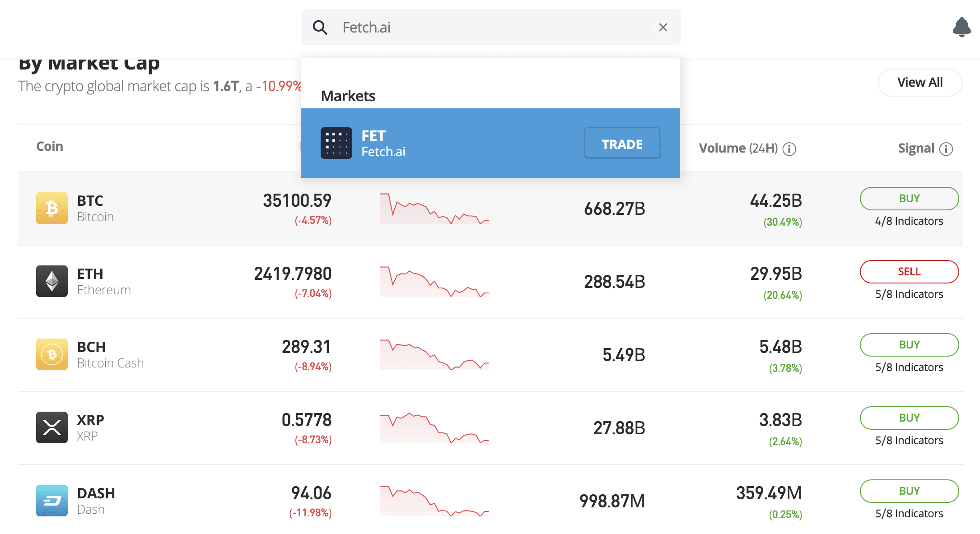Click Bitcoin Cash volume 5.48B
The height and width of the screenshot is (534, 980).
click(x=780, y=347)
